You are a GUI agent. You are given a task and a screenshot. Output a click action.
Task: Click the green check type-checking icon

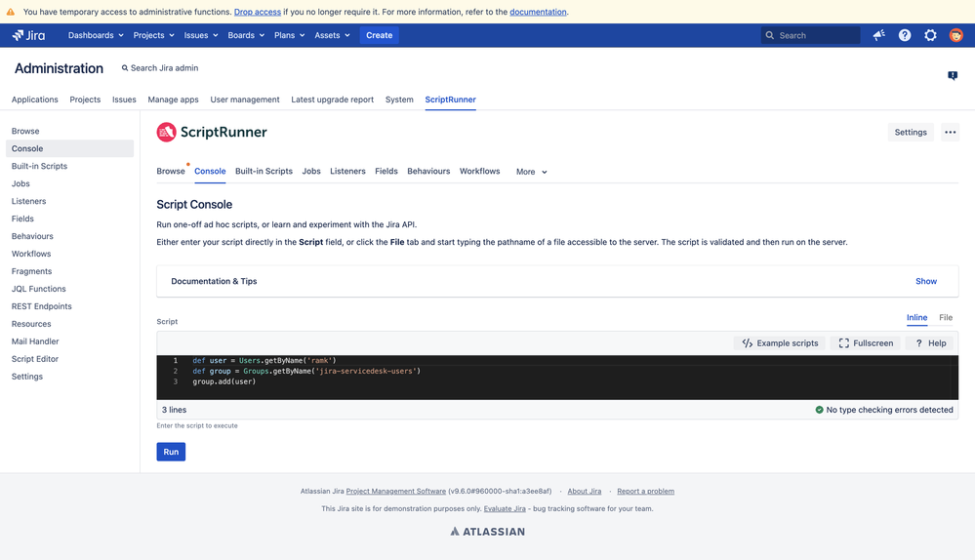click(x=819, y=410)
